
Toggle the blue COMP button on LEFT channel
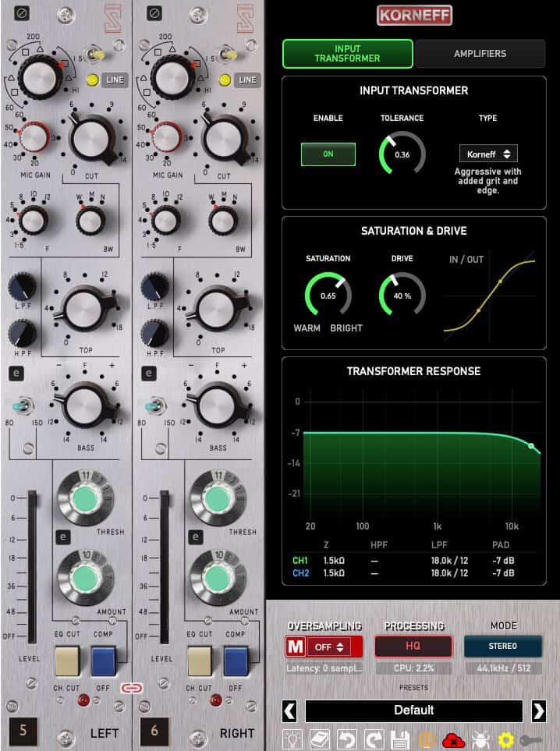point(104,661)
